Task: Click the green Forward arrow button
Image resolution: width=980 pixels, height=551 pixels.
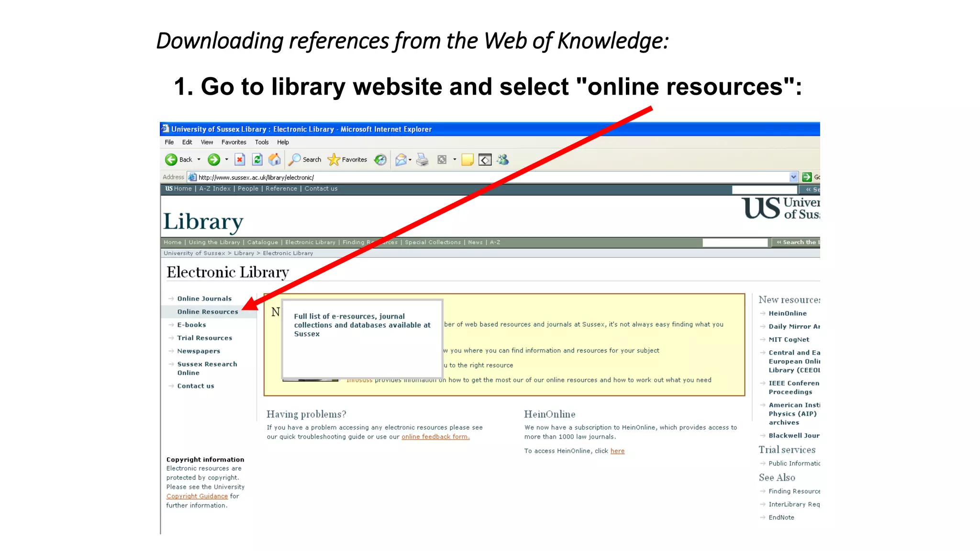Action: click(214, 160)
